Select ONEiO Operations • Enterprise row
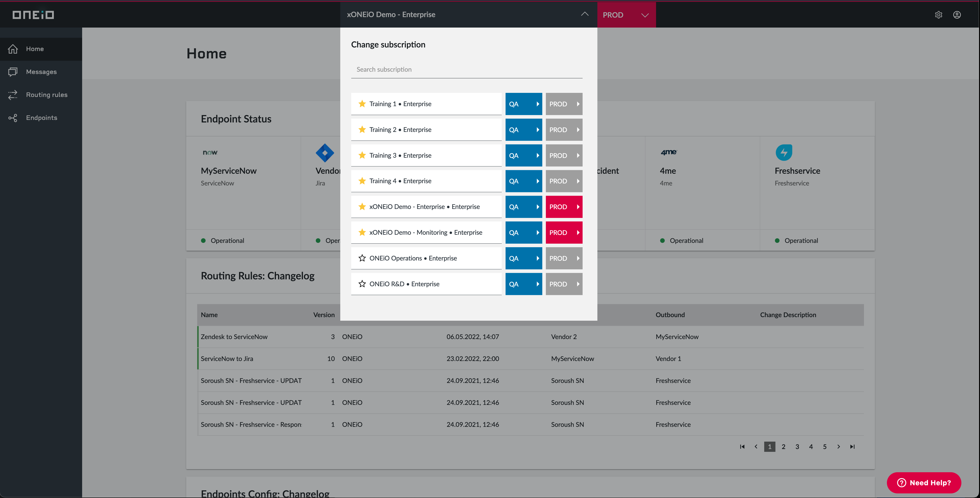980x498 pixels. (x=426, y=258)
